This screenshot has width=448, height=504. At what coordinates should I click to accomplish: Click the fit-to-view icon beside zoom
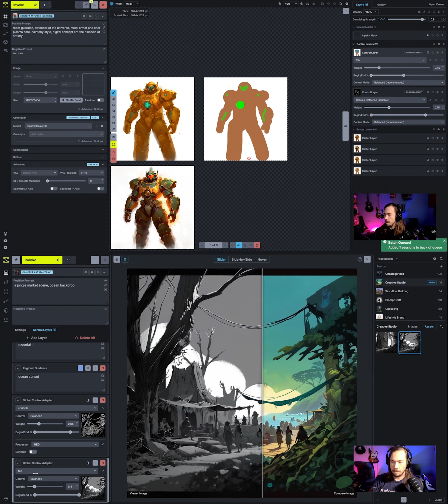[x=308, y=4]
